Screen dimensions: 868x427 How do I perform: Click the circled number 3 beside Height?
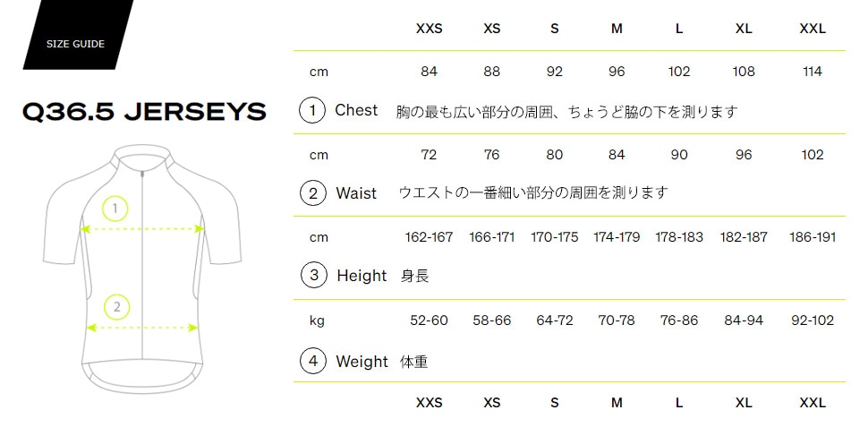(x=313, y=275)
